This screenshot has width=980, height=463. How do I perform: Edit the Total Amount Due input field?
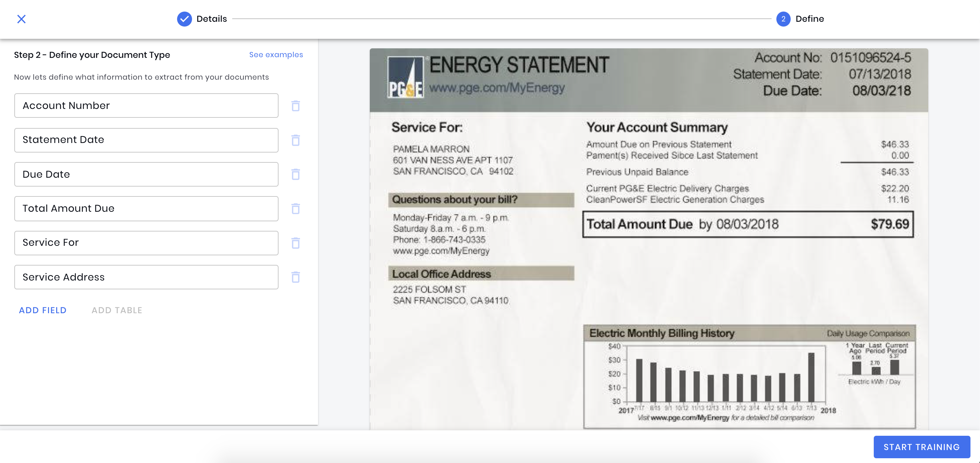146,208
